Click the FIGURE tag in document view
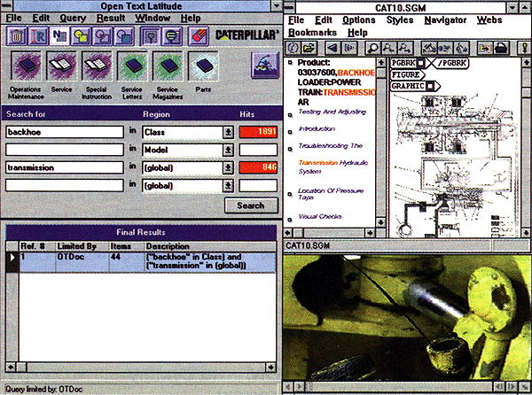 click(407, 74)
